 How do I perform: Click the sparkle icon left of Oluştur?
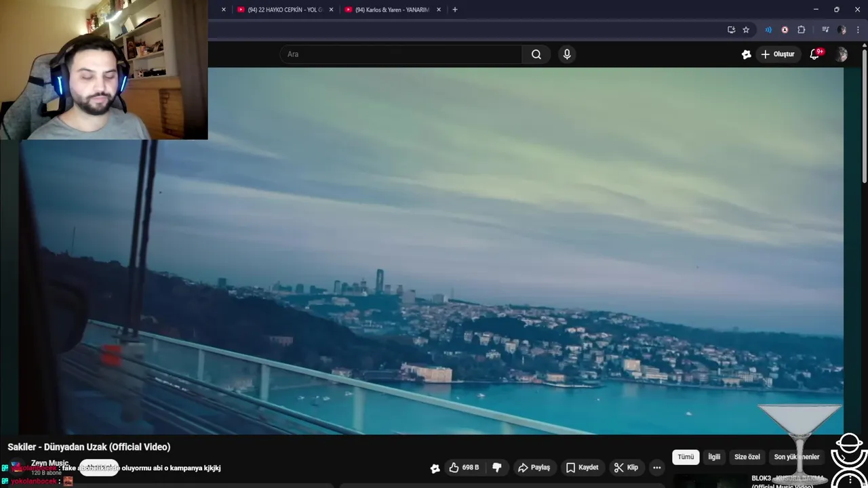point(747,54)
